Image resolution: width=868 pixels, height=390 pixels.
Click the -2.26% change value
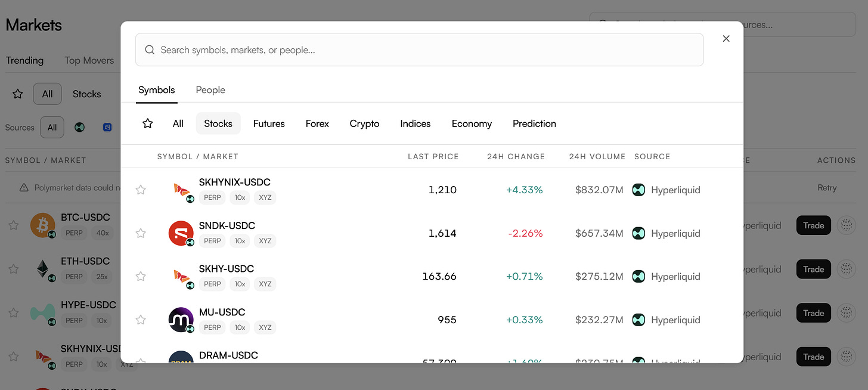pos(526,233)
